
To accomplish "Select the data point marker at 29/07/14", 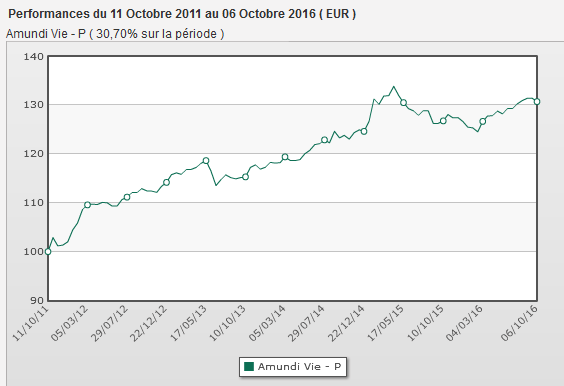I will point(324,140).
